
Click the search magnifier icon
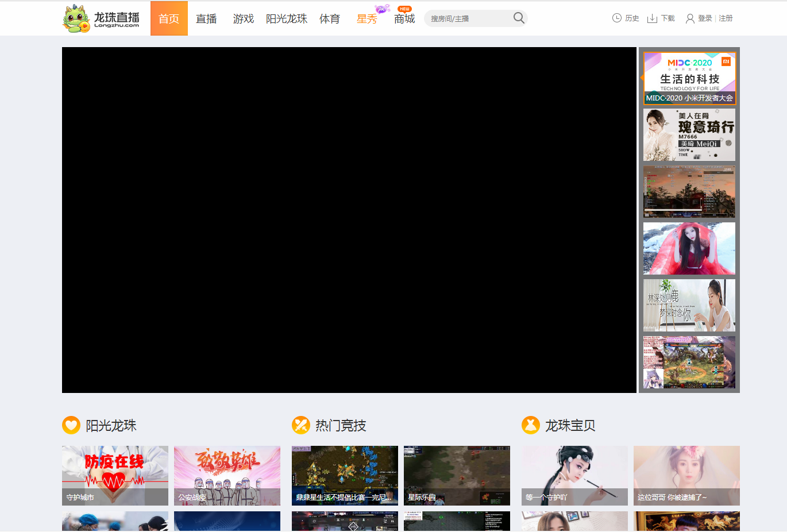coord(519,18)
